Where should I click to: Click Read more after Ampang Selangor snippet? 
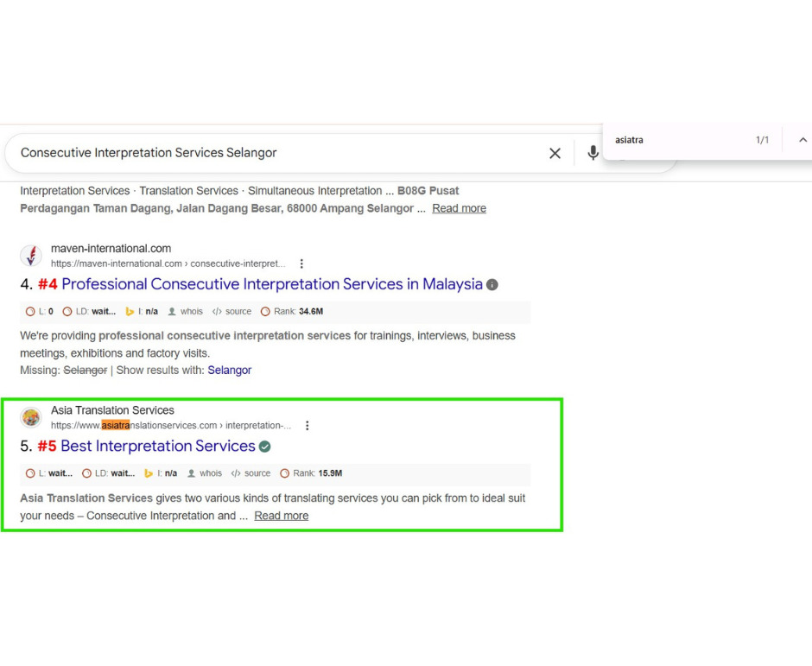click(x=460, y=208)
